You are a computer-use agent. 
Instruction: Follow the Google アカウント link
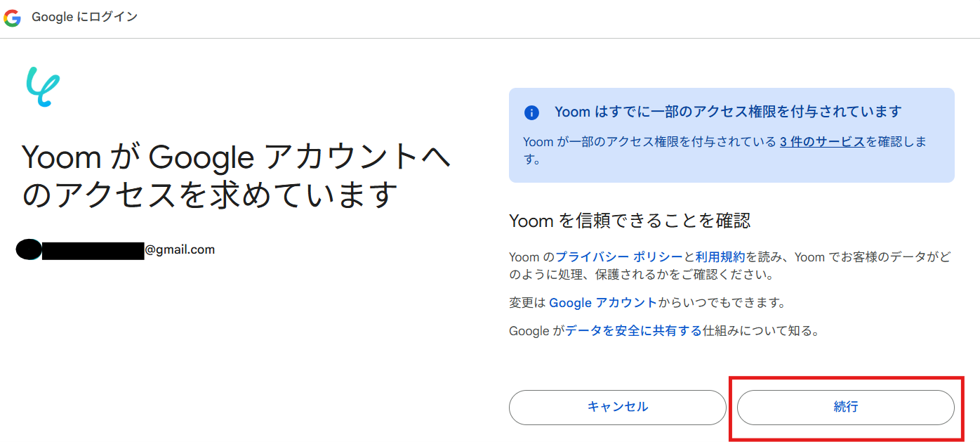(x=603, y=303)
